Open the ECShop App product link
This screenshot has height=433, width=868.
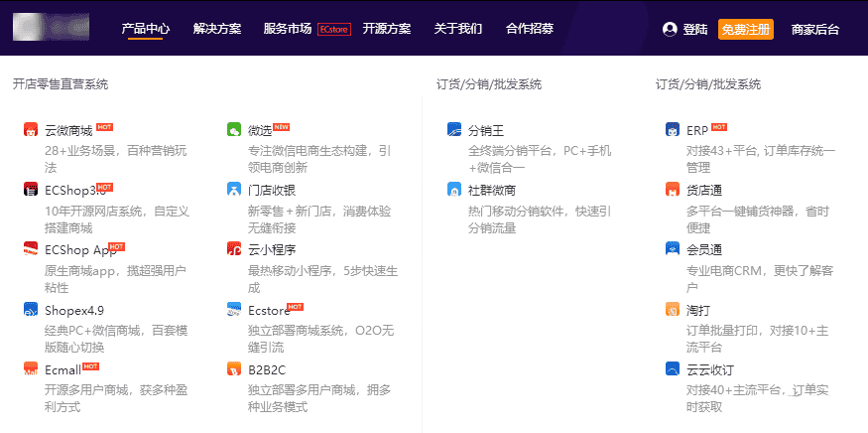click(80, 250)
